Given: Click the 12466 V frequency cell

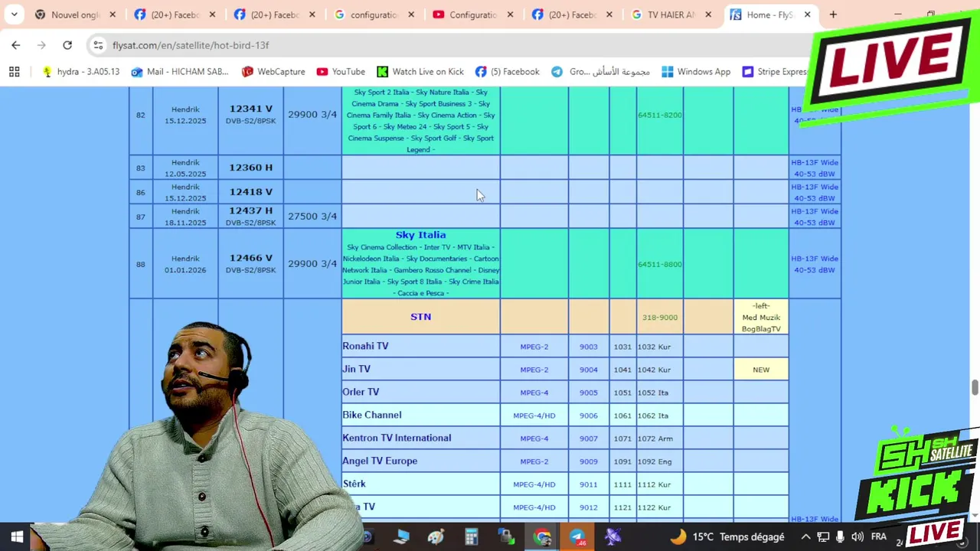Looking at the screenshot, I should 250,263.
